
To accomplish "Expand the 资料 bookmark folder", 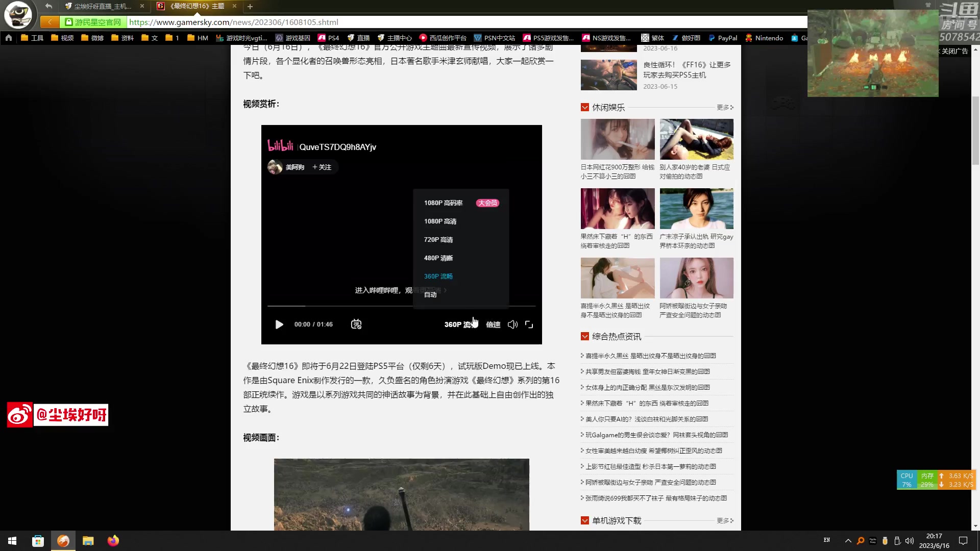I will pos(122,38).
